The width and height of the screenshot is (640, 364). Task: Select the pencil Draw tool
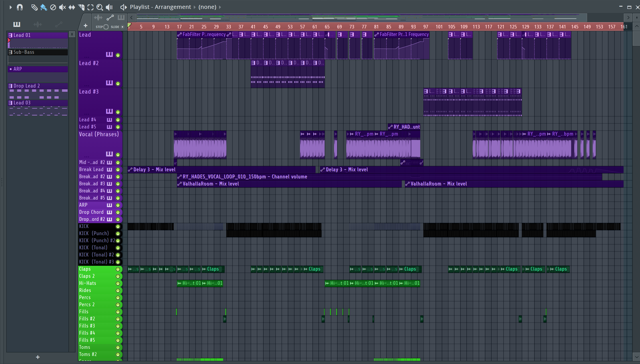34,7
